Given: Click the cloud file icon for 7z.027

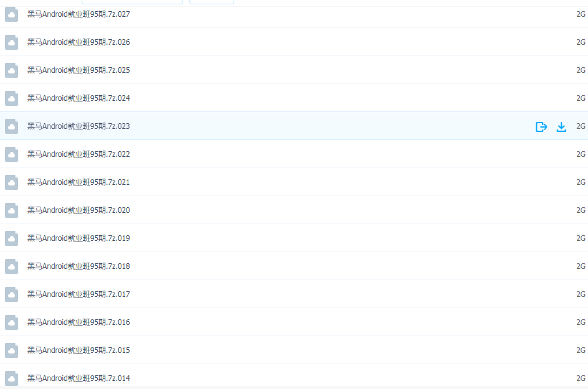Looking at the screenshot, I should click(x=12, y=14).
